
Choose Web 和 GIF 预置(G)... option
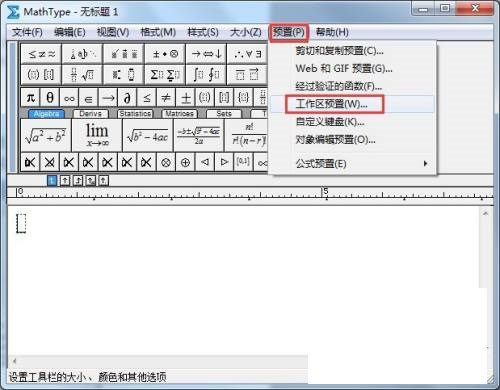353,69
